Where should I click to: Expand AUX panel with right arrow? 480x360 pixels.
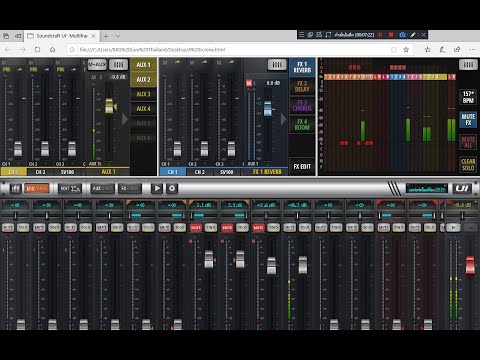pyautogui.click(x=124, y=119)
